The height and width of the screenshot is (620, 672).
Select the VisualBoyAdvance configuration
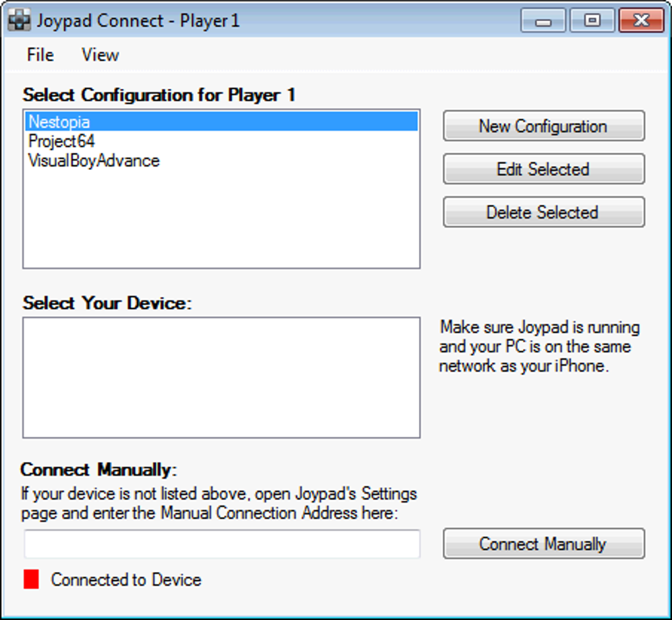[x=221, y=161]
